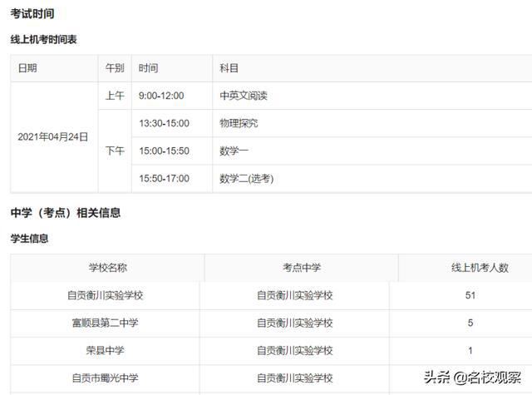Select the 考点中学 column header
532x395 pixels.
302,268
